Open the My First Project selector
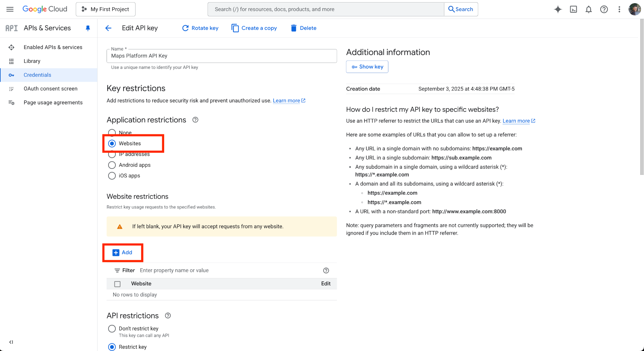This screenshot has width=644, height=351. click(106, 9)
